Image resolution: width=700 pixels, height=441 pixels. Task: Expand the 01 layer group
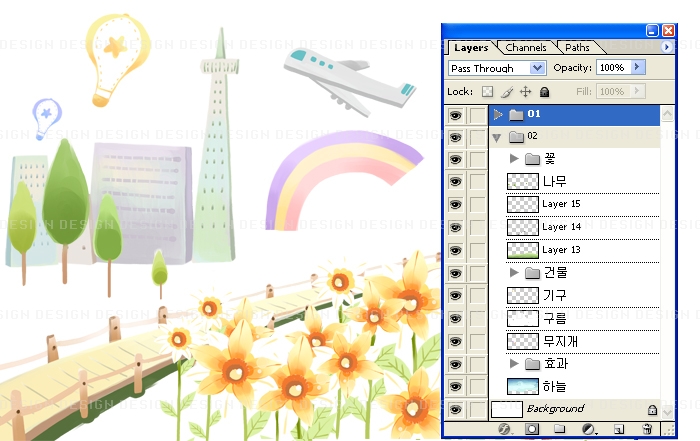click(x=498, y=114)
